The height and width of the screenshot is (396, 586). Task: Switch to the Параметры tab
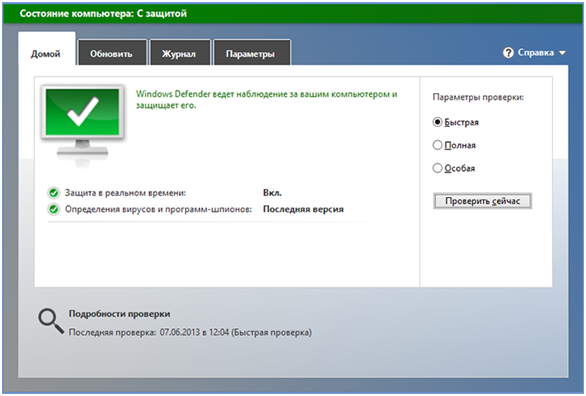pyautogui.click(x=251, y=53)
